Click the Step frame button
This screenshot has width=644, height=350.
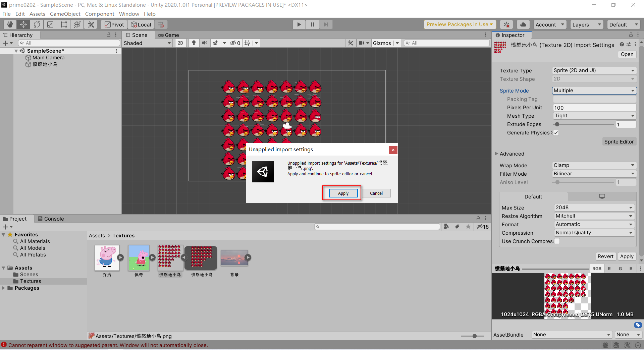point(326,24)
